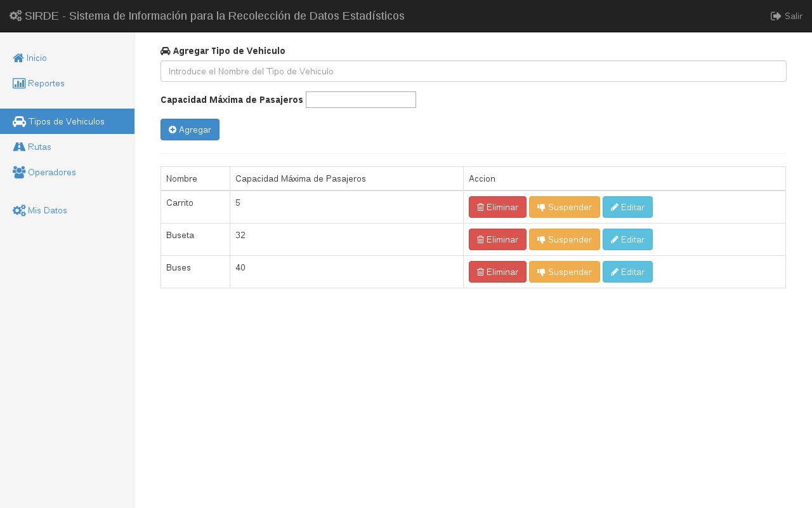Click the car icon in Tipos de Vehiculos
The height and width of the screenshot is (508, 812).
(x=19, y=121)
